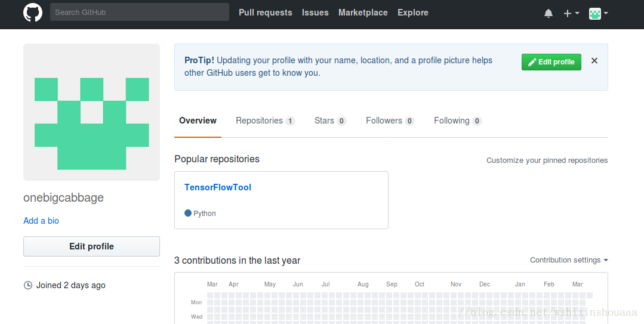
Task: Select the Overview tab
Action: click(198, 121)
